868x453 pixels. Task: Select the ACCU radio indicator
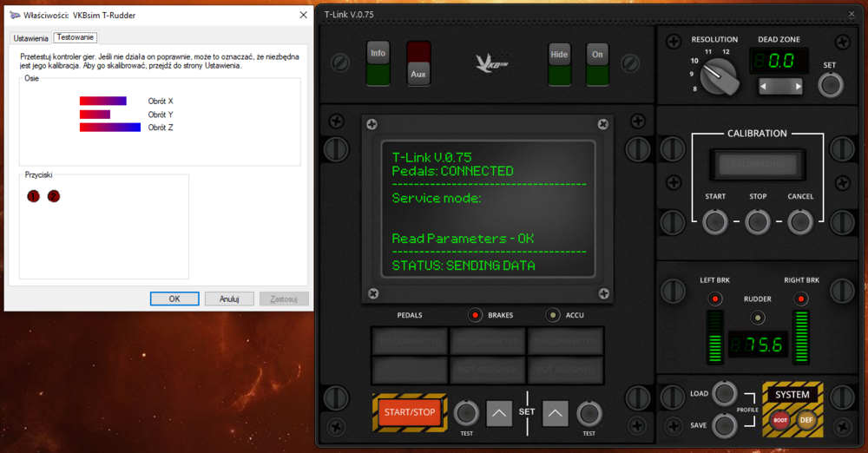pyautogui.click(x=552, y=315)
